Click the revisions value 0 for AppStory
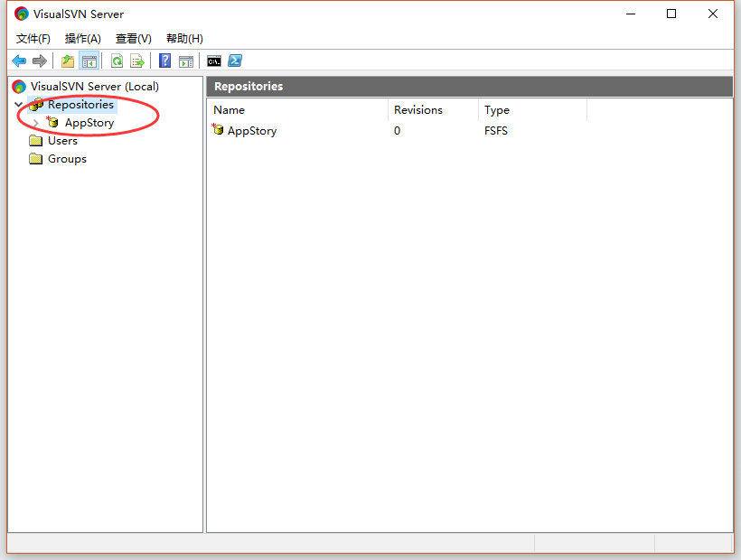The width and height of the screenshot is (741, 560). click(x=397, y=131)
